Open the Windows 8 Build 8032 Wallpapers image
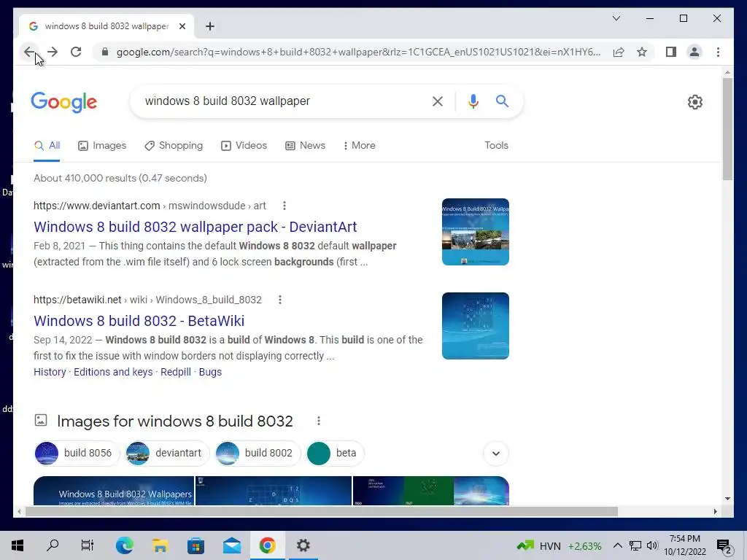747x560 pixels. point(113,491)
